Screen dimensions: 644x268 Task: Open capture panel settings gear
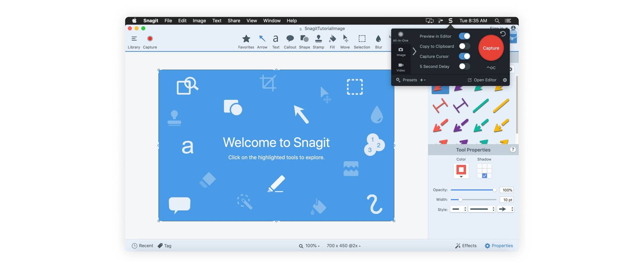[x=505, y=80]
